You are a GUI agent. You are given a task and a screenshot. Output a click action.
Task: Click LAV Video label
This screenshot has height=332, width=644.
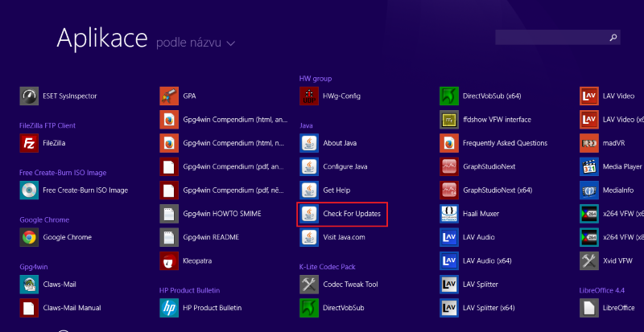(618, 96)
